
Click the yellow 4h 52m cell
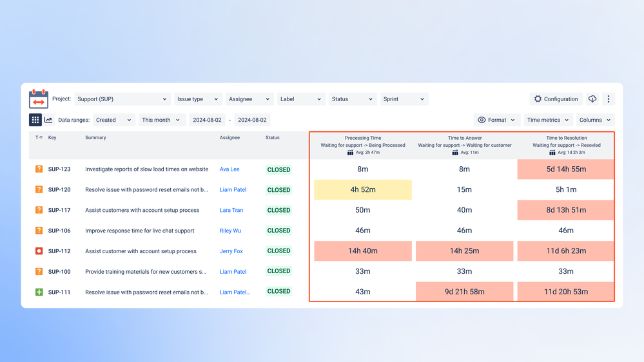pyautogui.click(x=363, y=189)
